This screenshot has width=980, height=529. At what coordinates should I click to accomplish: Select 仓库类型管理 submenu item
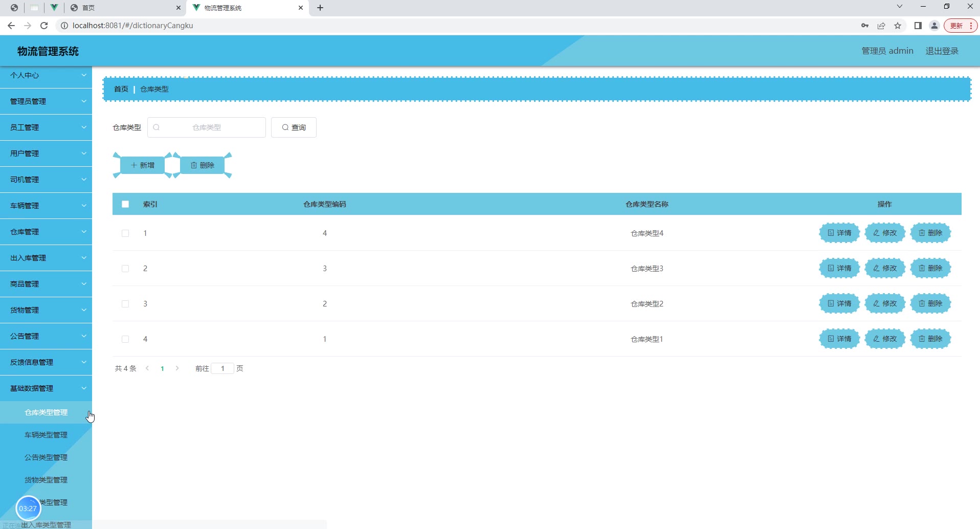[x=46, y=412]
